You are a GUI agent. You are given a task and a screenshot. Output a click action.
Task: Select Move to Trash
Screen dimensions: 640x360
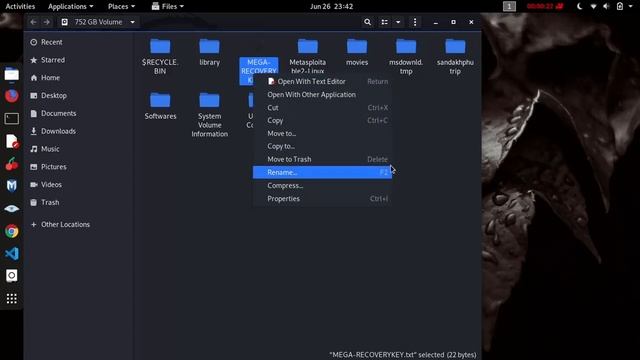coord(322,159)
